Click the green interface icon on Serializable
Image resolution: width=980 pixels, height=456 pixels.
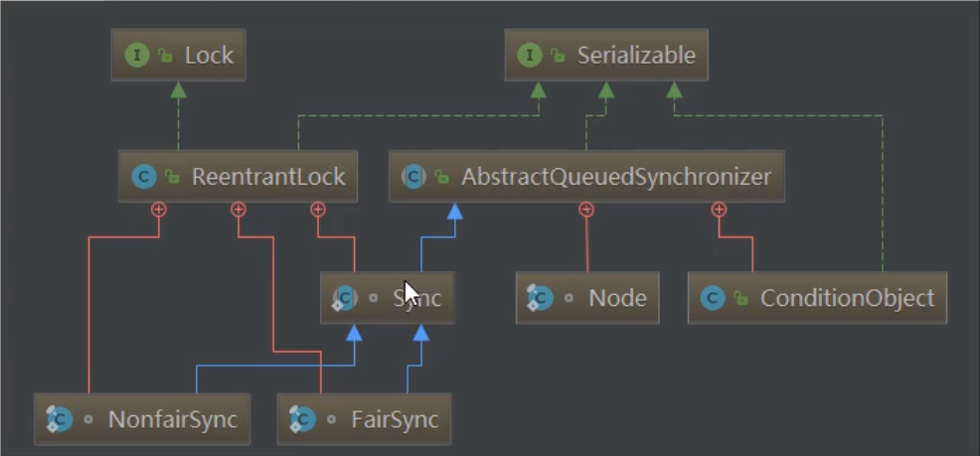tap(530, 55)
